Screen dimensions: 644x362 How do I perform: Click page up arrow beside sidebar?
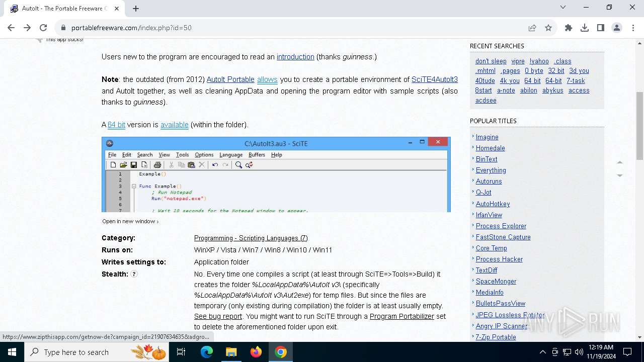pyautogui.click(x=620, y=162)
